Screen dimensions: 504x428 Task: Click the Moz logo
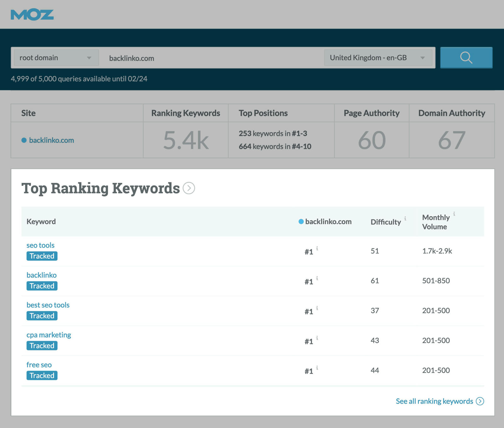pyautogui.click(x=32, y=15)
